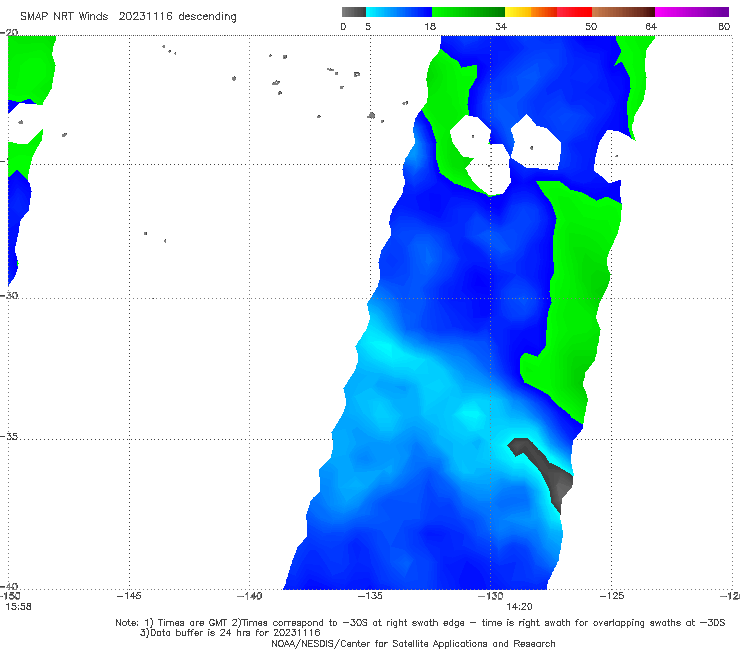Image resolution: width=740 pixels, height=650 pixels.
Task: Click the latitude label '-30'
Action: click(9, 295)
